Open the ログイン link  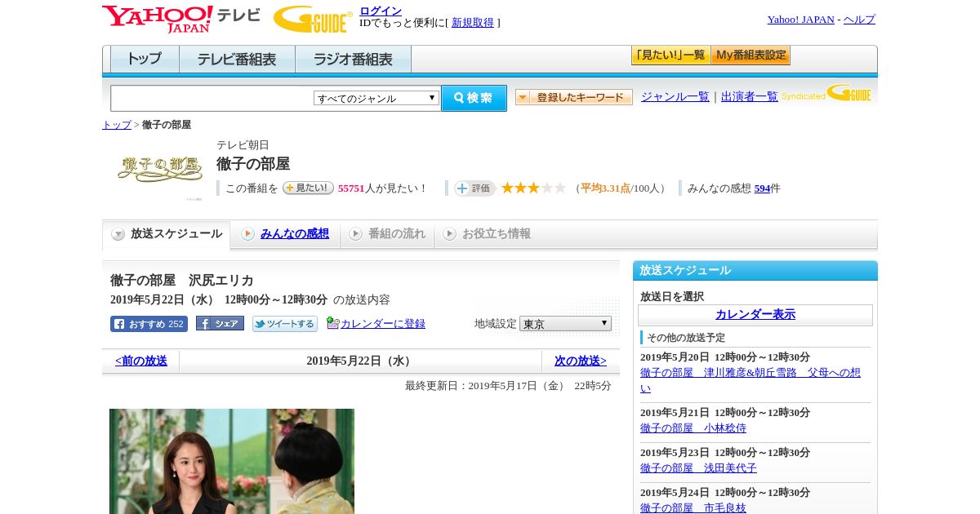pyautogui.click(x=381, y=11)
